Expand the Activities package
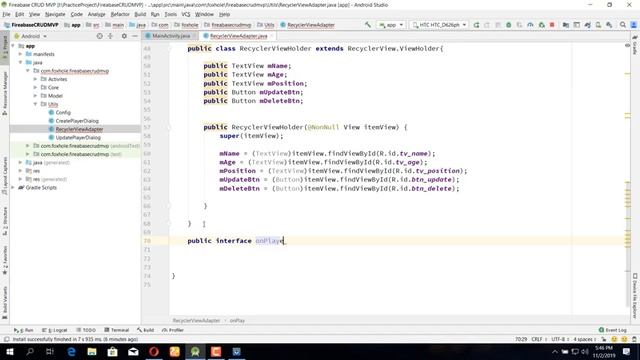The image size is (640, 360). pos(35,79)
